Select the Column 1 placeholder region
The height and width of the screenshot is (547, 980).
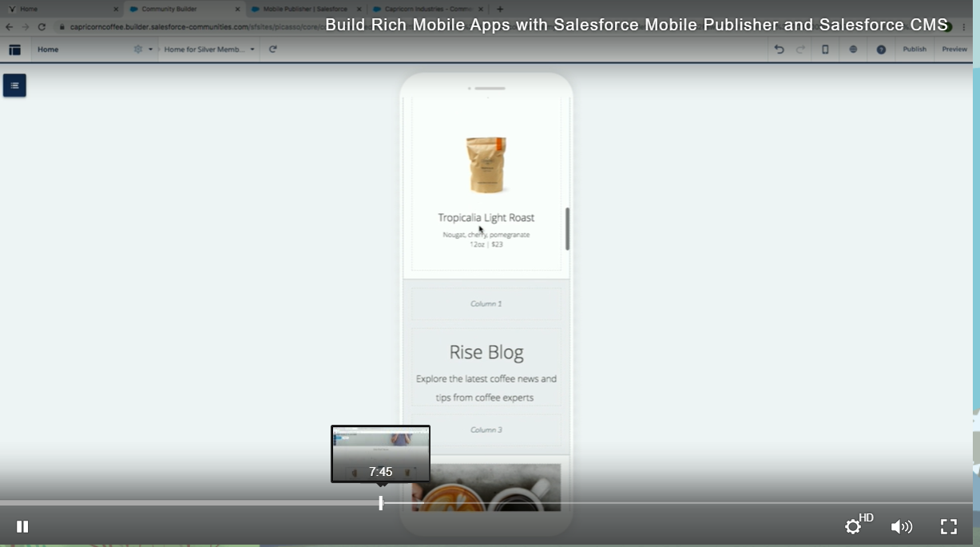[x=486, y=303]
